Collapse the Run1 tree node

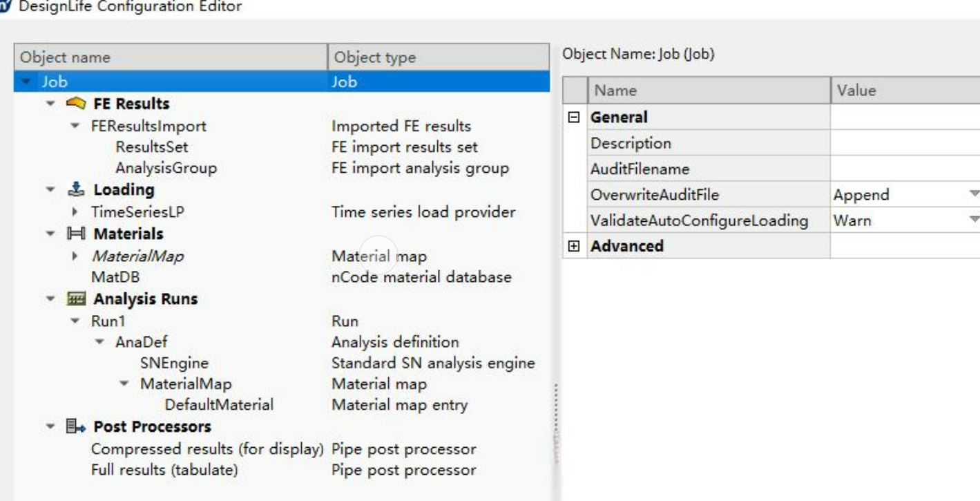coord(75,321)
